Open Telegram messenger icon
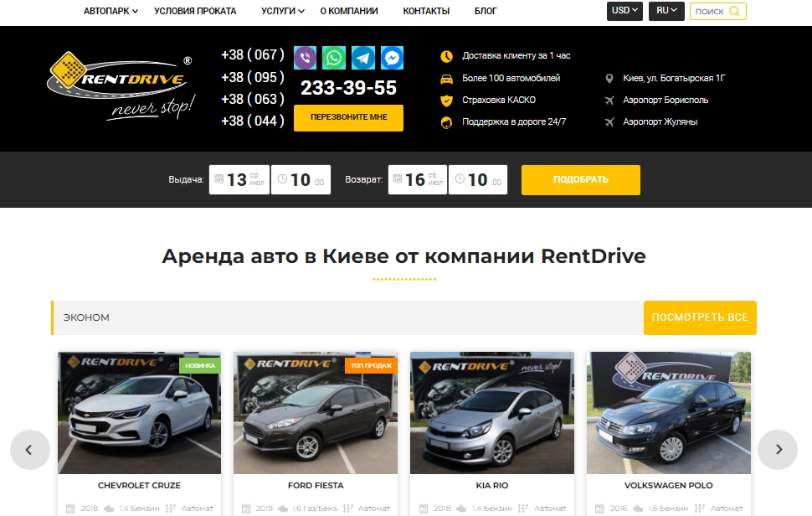 (363, 58)
